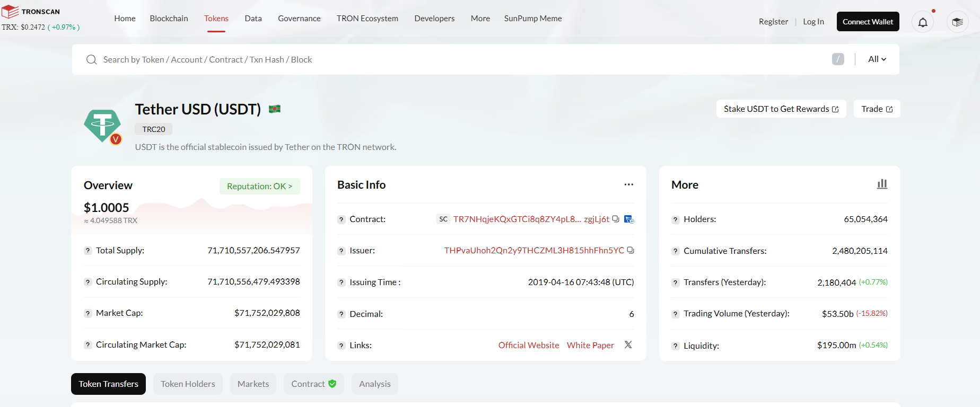Image resolution: width=980 pixels, height=407 pixels.
Task: Click the Log In link
Action: (x=813, y=22)
